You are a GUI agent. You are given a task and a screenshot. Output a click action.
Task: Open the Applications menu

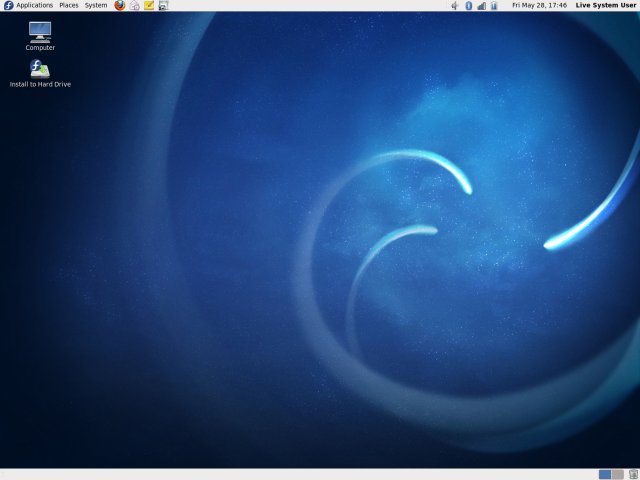click(29, 5)
